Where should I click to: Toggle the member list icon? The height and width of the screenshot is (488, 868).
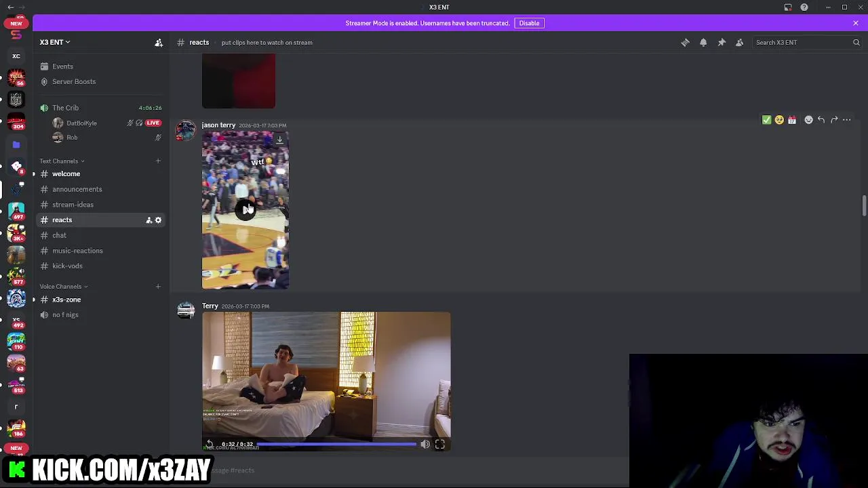[x=740, y=42]
